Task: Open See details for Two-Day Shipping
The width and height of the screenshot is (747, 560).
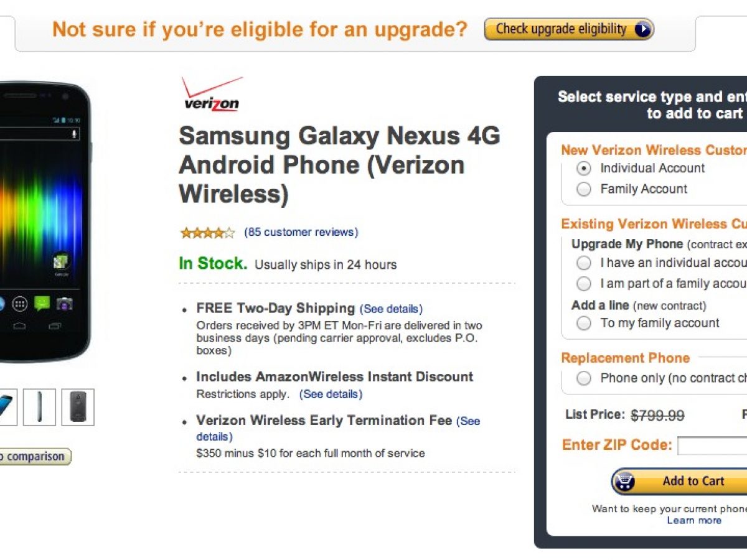Action: (391, 309)
